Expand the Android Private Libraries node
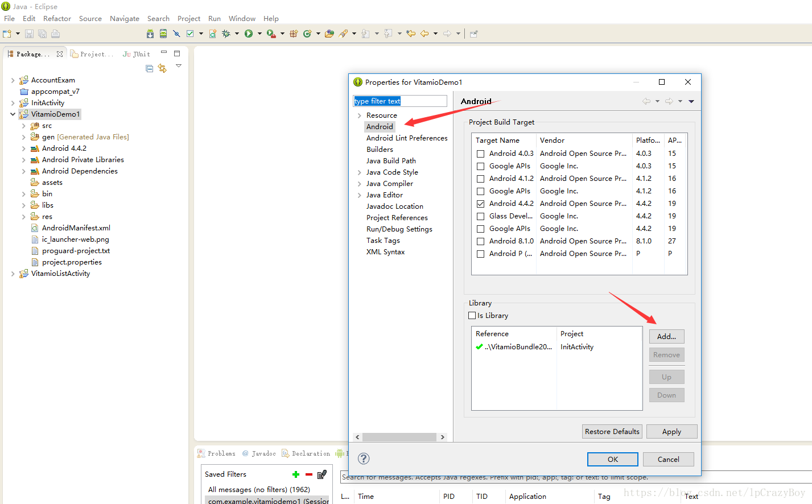The image size is (812, 504). [x=23, y=160]
